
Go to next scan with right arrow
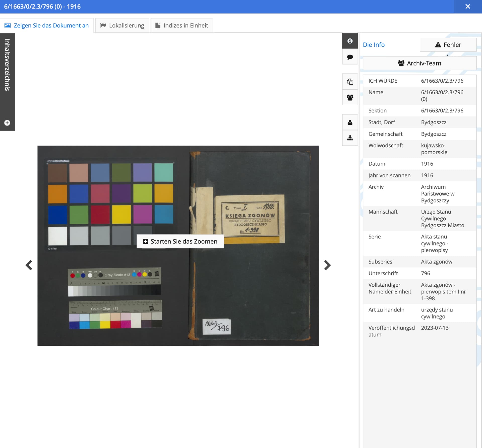click(x=327, y=265)
